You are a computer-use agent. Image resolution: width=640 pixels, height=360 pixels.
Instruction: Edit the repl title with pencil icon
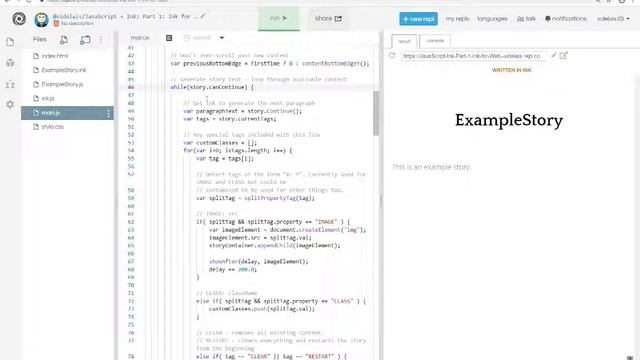203,16
